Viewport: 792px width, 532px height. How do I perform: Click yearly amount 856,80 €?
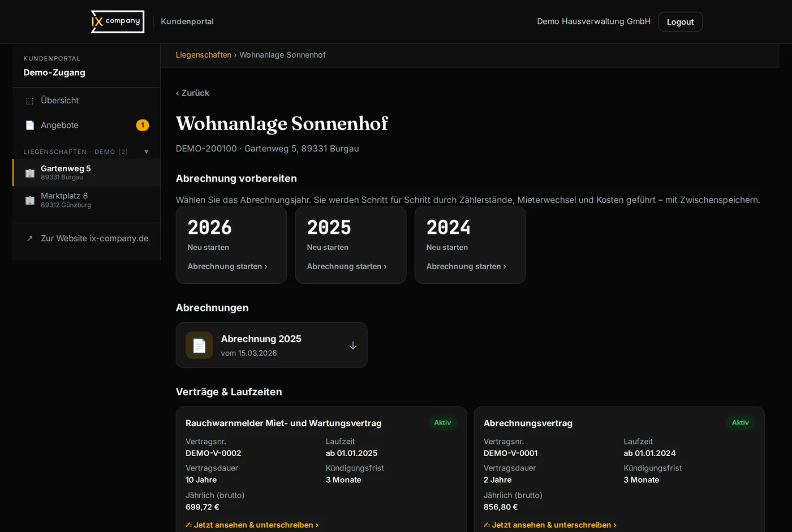pos(501,507)
